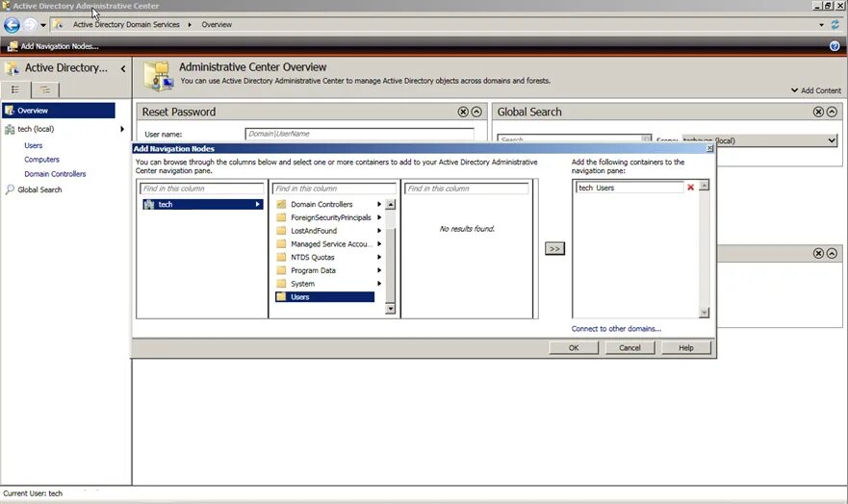Screen dimensions: 848x504
Task: Click Overview breadcrumb in address bar
Action: click(217, 25)
